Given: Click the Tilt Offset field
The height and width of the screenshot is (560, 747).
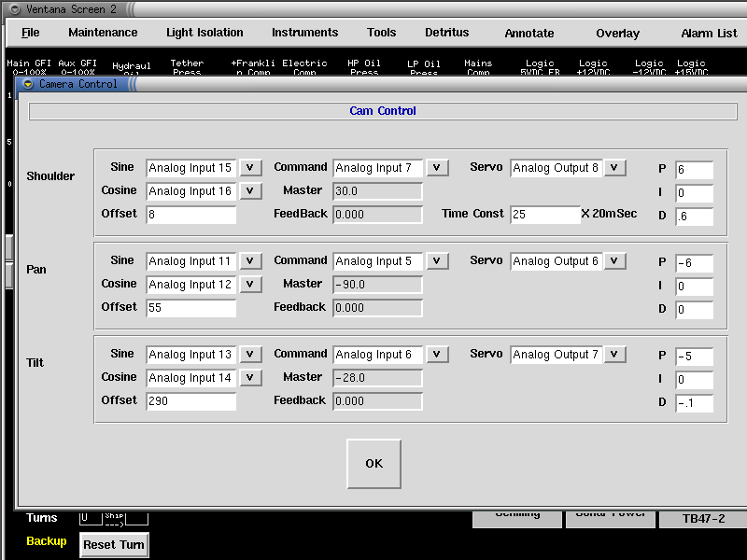Looking at the screenshot, I should (x=191, y=401).
